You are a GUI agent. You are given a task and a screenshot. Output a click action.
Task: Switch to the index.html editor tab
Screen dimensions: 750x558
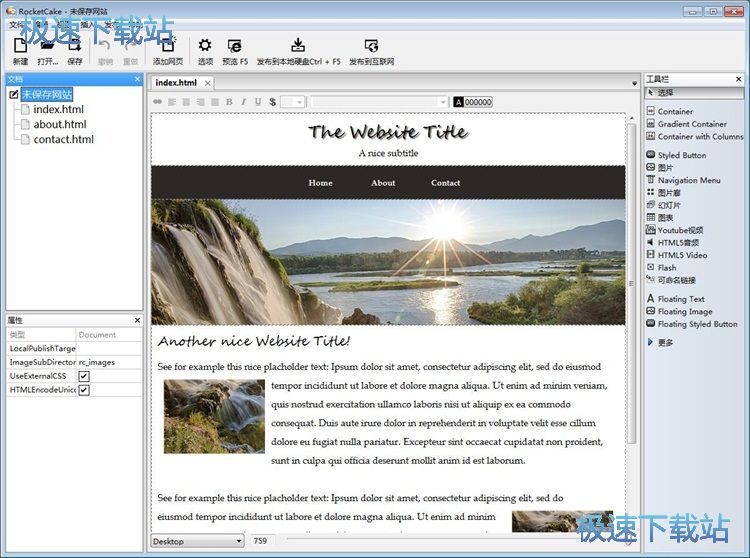pyautogui.click(x=176, y=83)
